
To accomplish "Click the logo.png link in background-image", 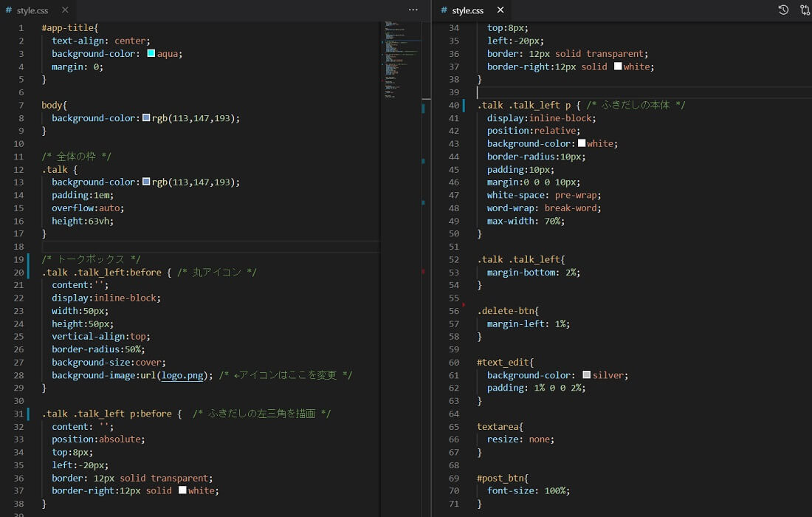I will [183, 375].
